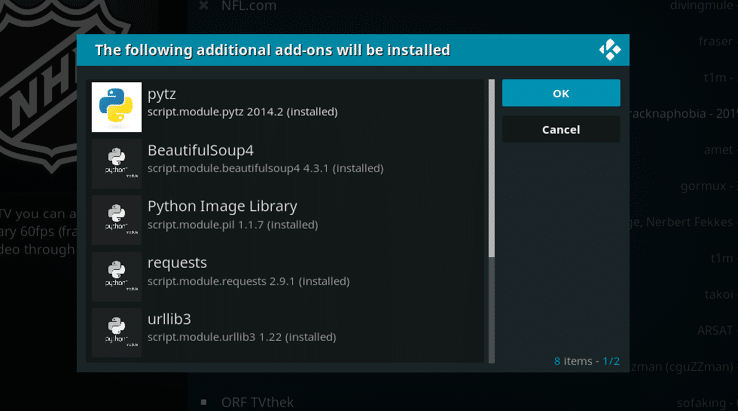Viewport: 738px width, 411px height.
Task: Click script.module.pytz 2014.2 version text
Action: pos(242,112)
